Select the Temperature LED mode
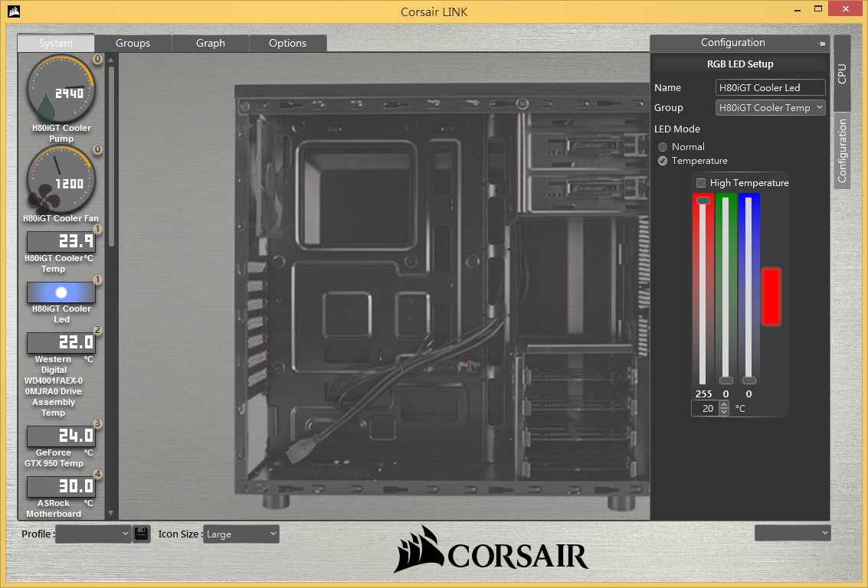This screenshot has width=868, height=588. (663, 161)
